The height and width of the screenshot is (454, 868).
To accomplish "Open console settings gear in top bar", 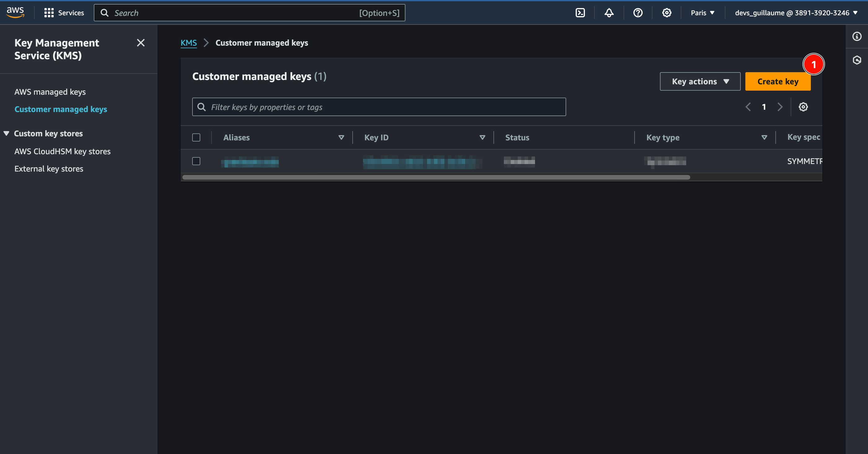I will 666,13.
